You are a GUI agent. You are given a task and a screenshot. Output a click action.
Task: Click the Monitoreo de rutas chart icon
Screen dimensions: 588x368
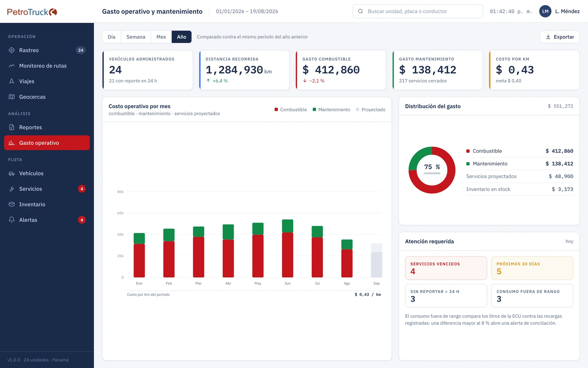pos(12,66)
